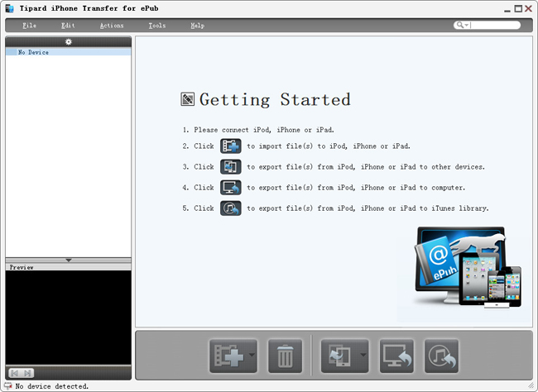Open the search magnifier options dropdown
Viewport: 538px width, 392px height.
tap(463, 25)
